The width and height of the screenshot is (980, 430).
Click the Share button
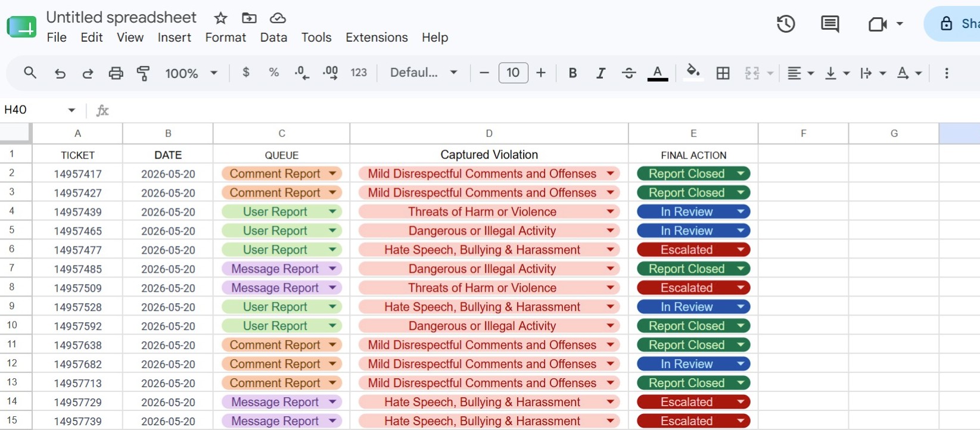click(952, 24)
